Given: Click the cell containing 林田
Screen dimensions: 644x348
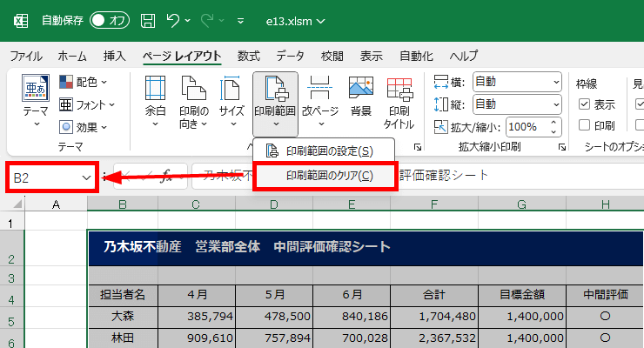Looking at the screenshot, I should [123, 338].
